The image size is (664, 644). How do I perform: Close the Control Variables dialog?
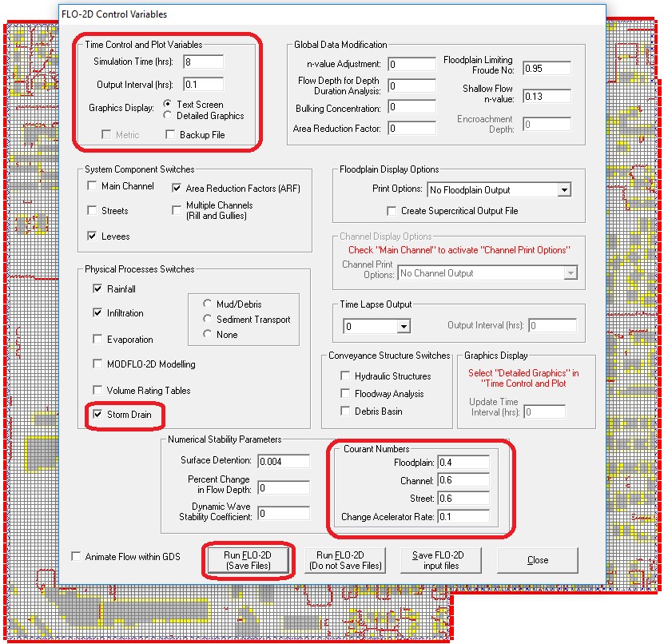tap(538, 560)
